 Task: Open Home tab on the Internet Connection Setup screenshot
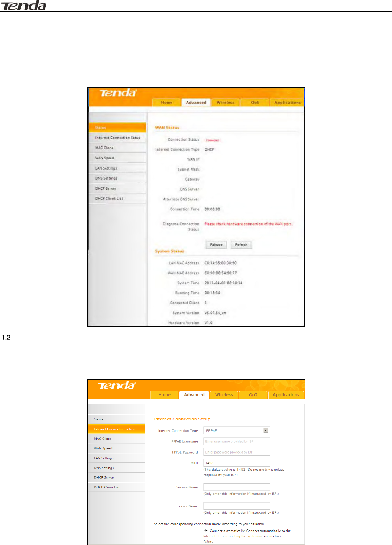164,395
